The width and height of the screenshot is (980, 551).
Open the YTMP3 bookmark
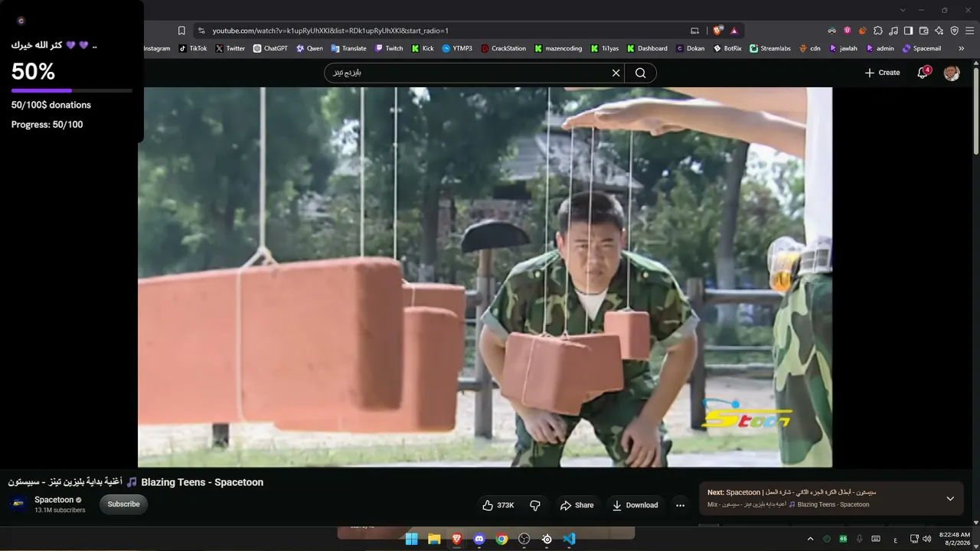point(457,48)
